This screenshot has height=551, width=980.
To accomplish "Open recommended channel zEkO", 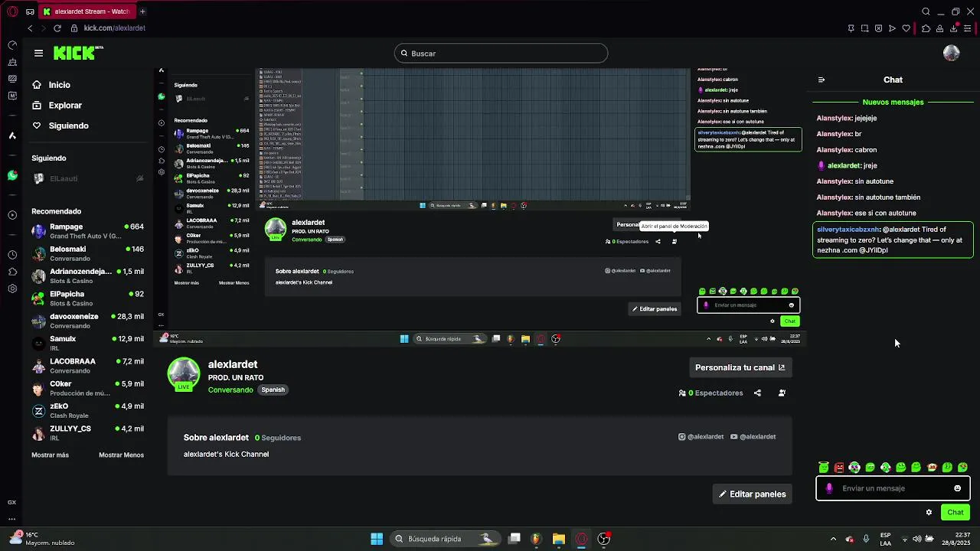I will point(87,410).
